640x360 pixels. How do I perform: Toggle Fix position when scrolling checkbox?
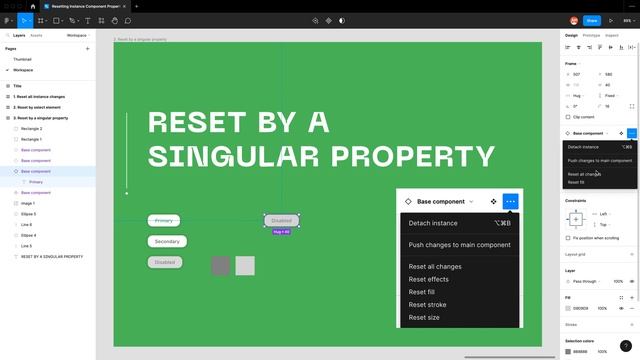[568, 238]
